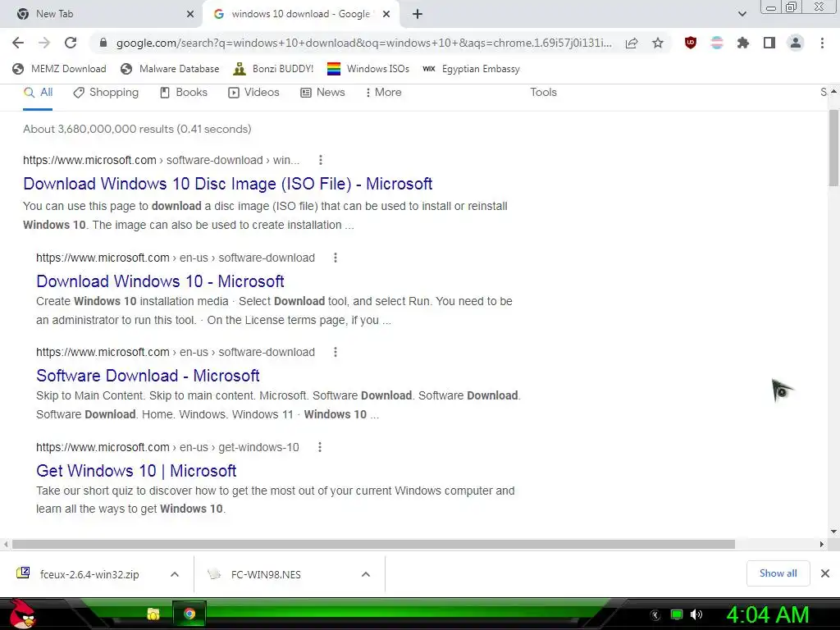Open the Bonzi BUDDY! bookmark
The image size is (840, 630).
pos(274,69)
